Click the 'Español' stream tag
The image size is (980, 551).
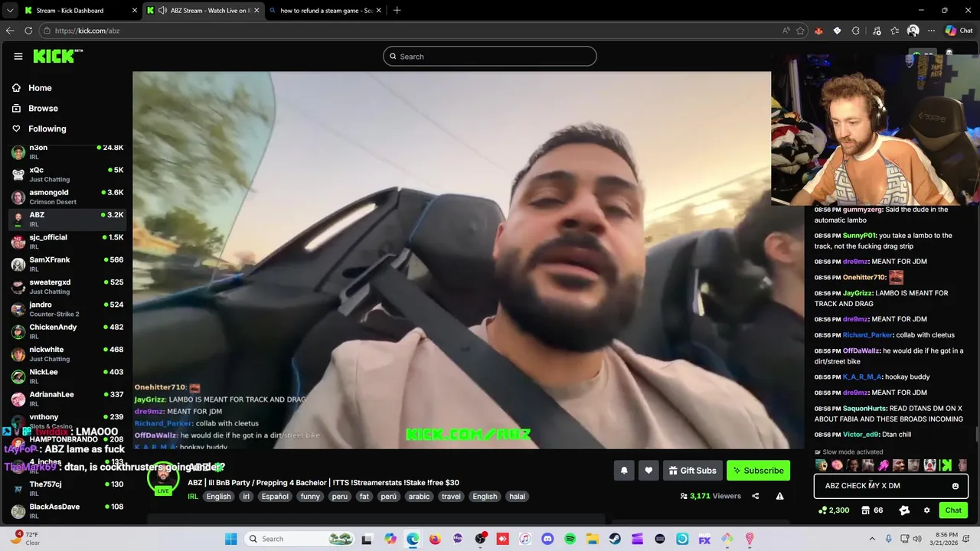pyautogui.click(x=275, y=497)
